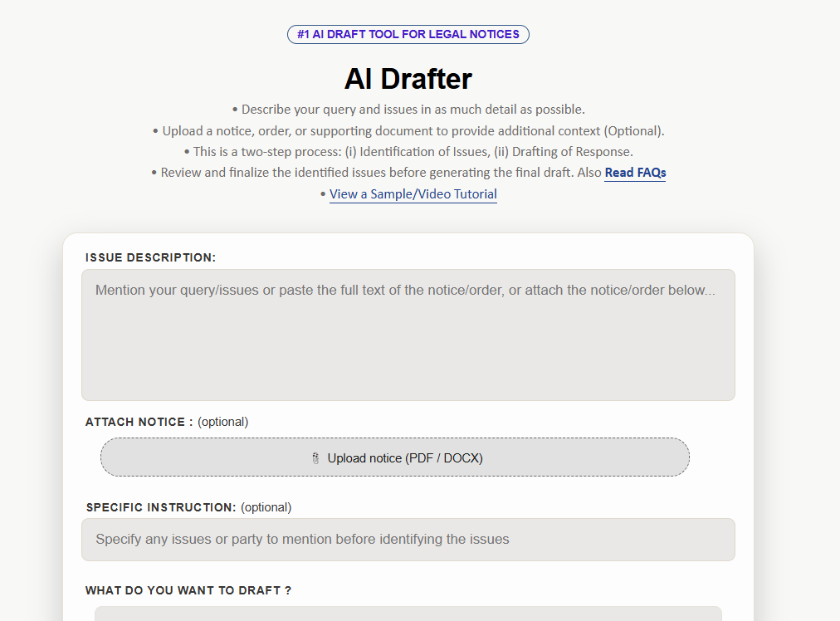This screenshot has width=840, height=621.
Task: Open the What do you want to draft field
Action: (x=408, y=614)
